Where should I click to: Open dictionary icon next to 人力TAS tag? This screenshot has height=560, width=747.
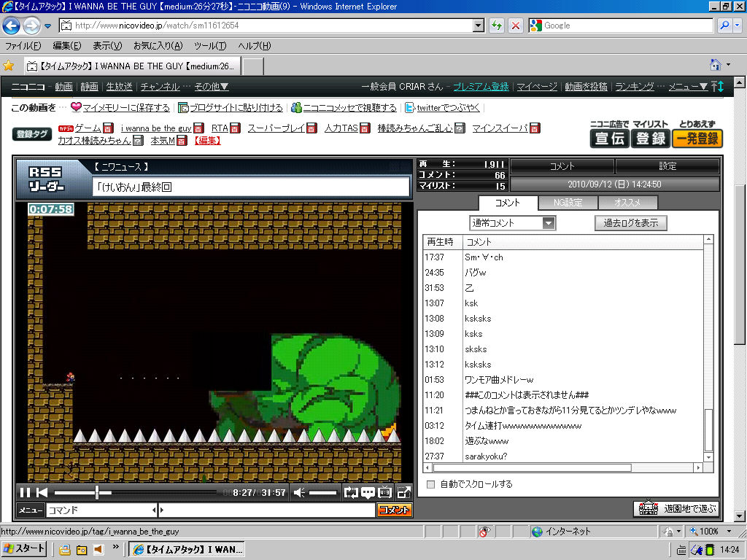[x=365, y=128]
